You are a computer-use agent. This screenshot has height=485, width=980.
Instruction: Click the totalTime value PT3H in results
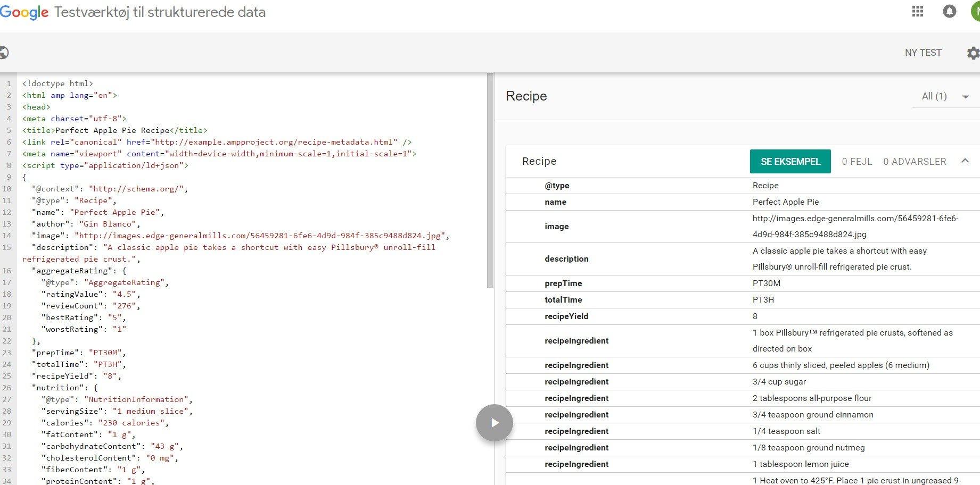click(x=763, y=300)
